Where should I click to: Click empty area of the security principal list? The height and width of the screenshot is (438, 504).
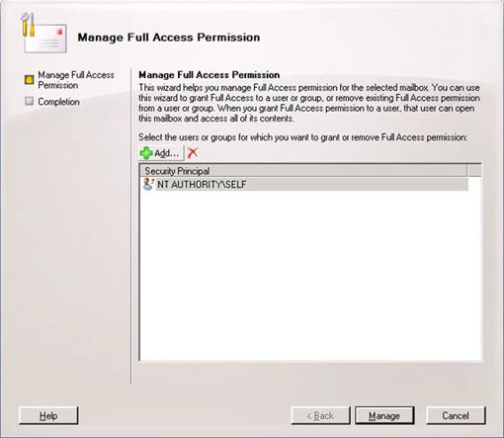pos(310,275)
